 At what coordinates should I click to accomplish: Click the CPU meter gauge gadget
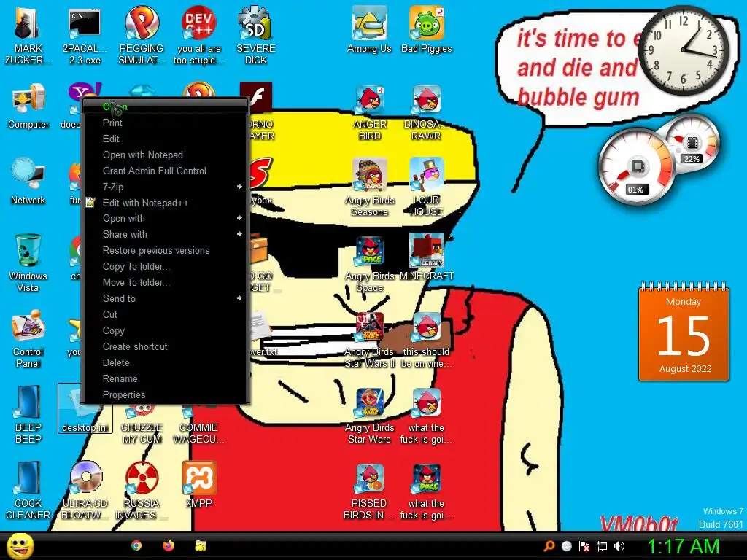637,167
